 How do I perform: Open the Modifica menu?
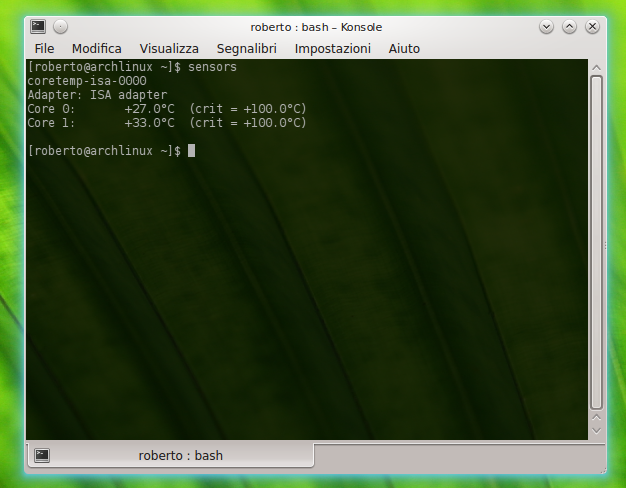click(96, 49)
